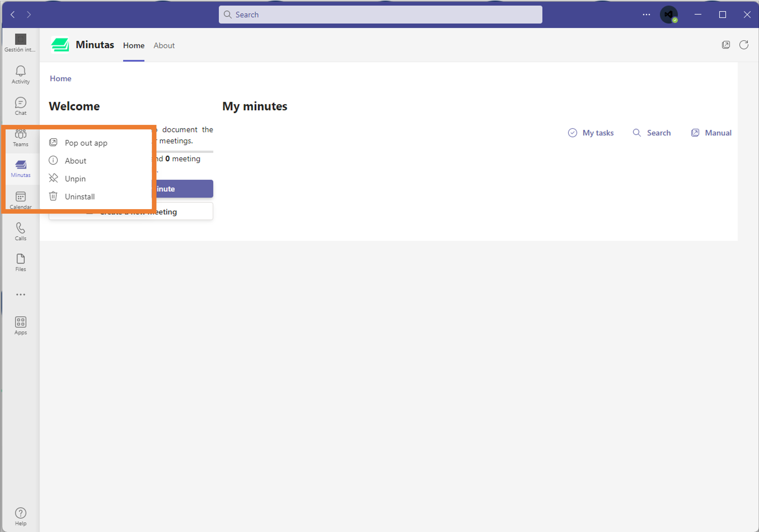Open Calls in the sidebar

(20, 232)
